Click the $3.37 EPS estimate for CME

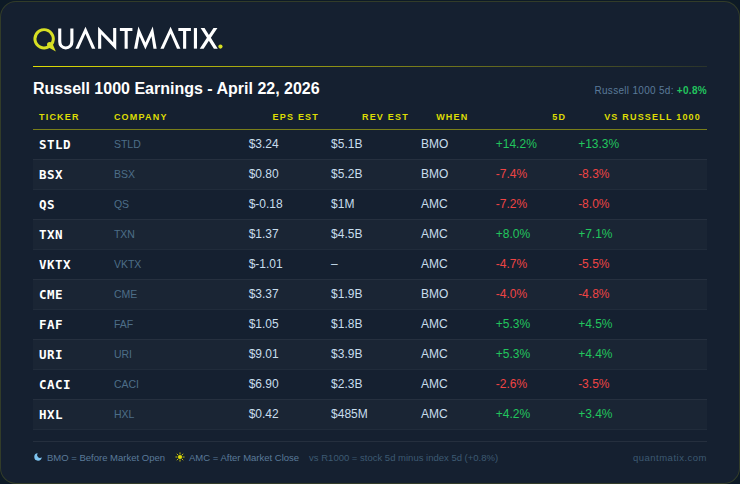click(x=264, y=294)
